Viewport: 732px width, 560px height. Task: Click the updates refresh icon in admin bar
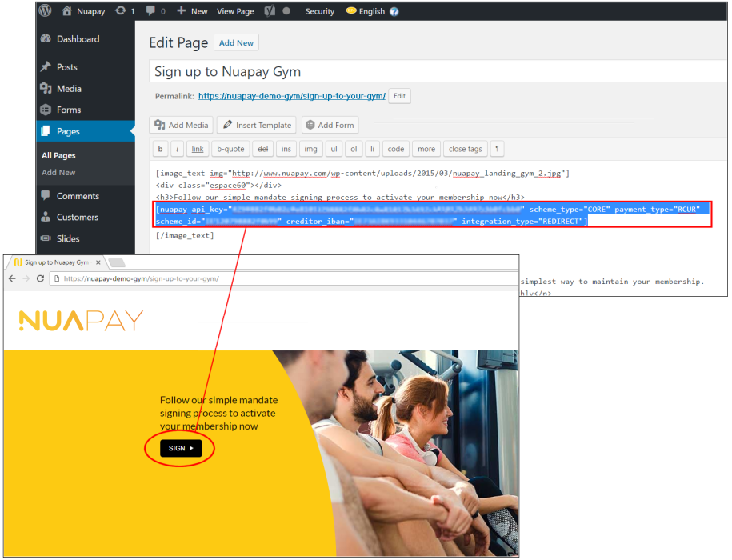(121, 10)
